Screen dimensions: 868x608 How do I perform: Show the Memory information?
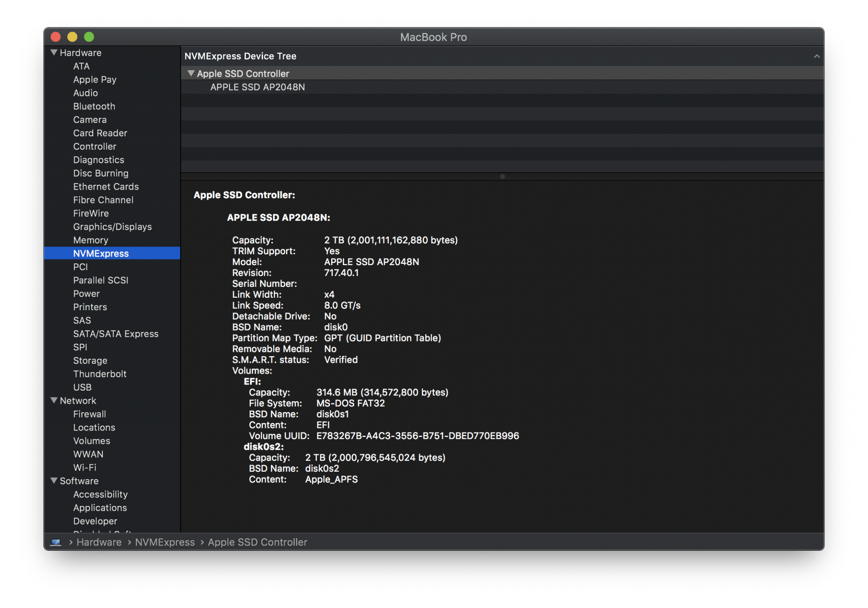pyautogui.click(x=90, y=240)
